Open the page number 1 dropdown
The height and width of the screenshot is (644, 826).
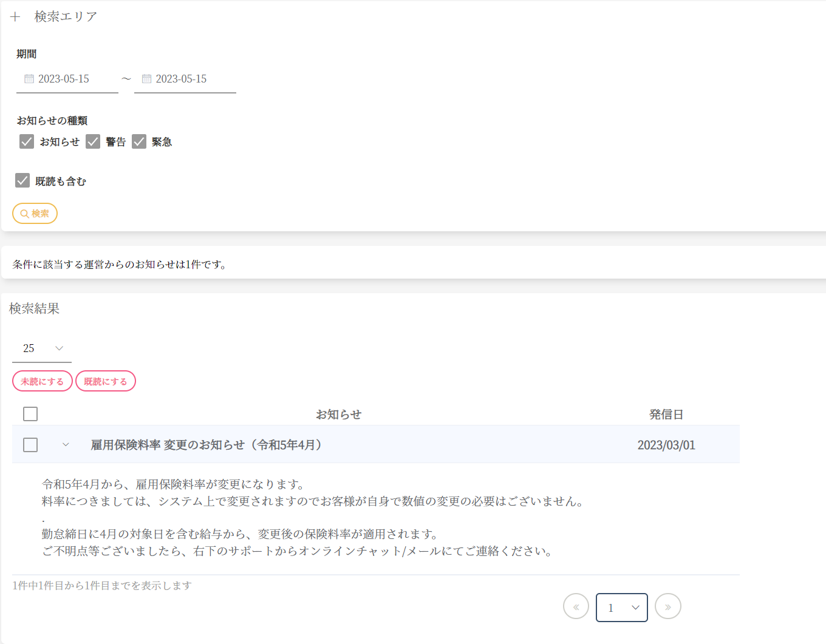[622, 608]
